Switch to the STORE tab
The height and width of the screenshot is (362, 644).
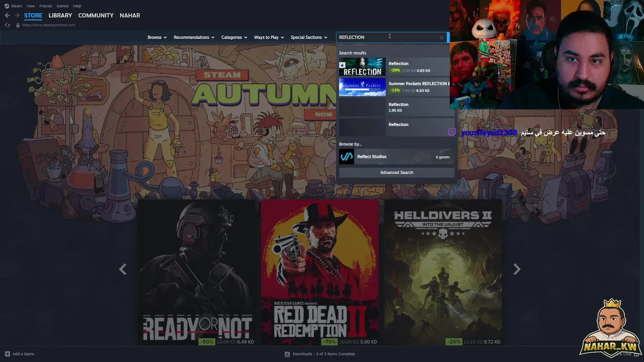click(33, 16)
